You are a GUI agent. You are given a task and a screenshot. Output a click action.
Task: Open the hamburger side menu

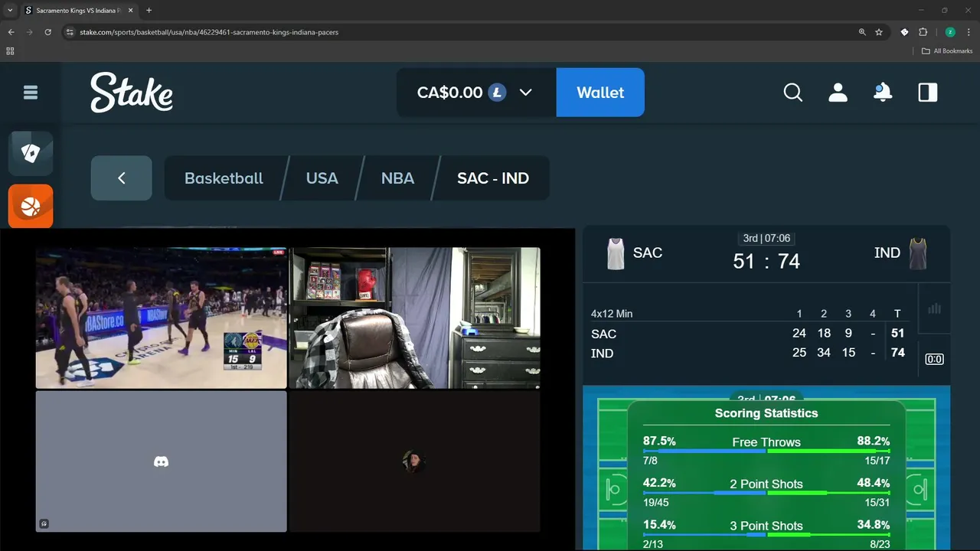point(31,93)
